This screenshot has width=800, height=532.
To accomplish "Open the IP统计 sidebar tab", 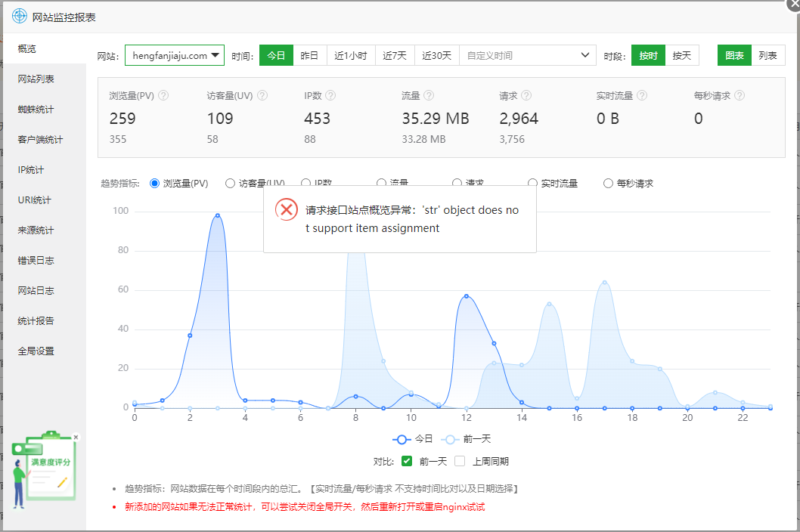I will pos(44,170).
